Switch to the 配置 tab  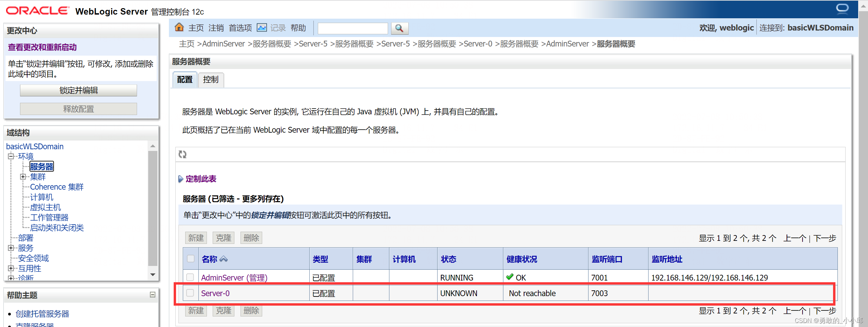[185, 80]
